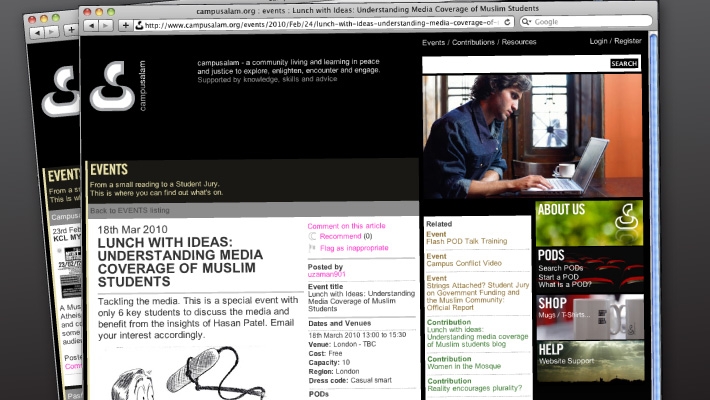Click the article headline Lunch with Ideas
The width and height of the screenshot is (710, 400).
click(x=180, y=262)
